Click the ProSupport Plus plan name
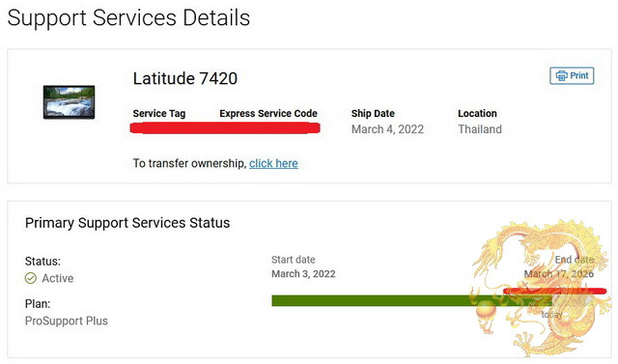 (67, 321)
